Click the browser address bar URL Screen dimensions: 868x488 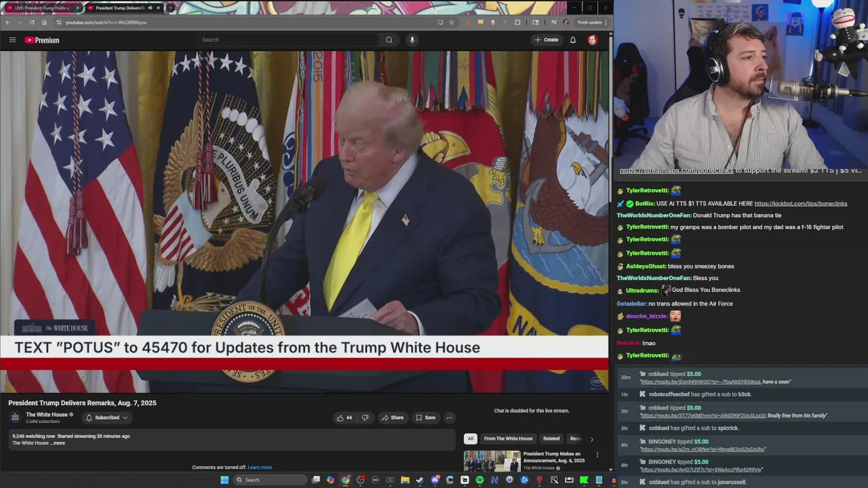(x=106, y=22)
